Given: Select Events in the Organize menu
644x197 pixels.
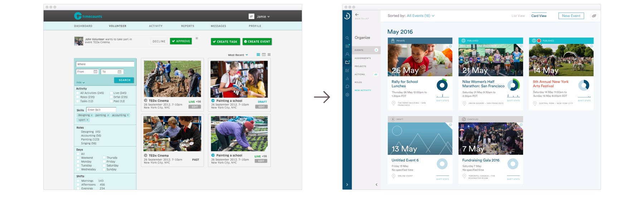Looking at the screenshot, I should (x=366, y=50).
